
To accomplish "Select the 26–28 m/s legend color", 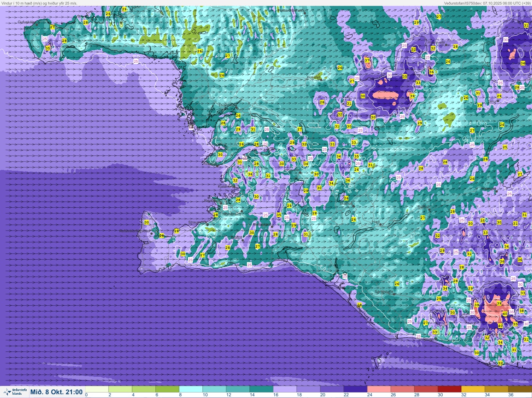I will click(403, 389).
